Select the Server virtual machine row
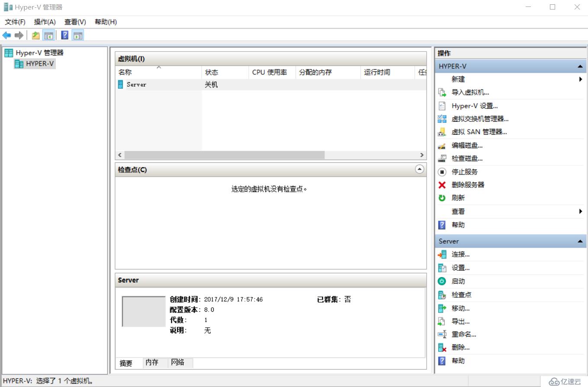588x387 pixels. tap(271, 84)
